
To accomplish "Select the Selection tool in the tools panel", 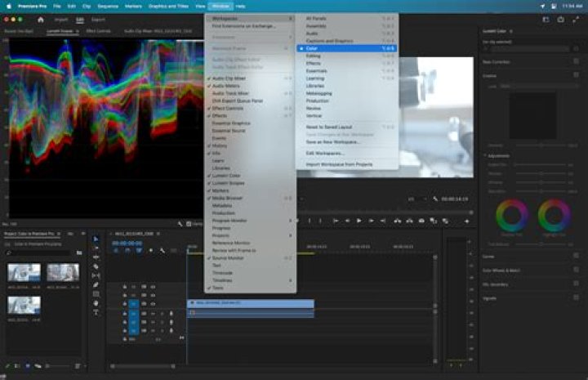I will click(x=96, y=239).
